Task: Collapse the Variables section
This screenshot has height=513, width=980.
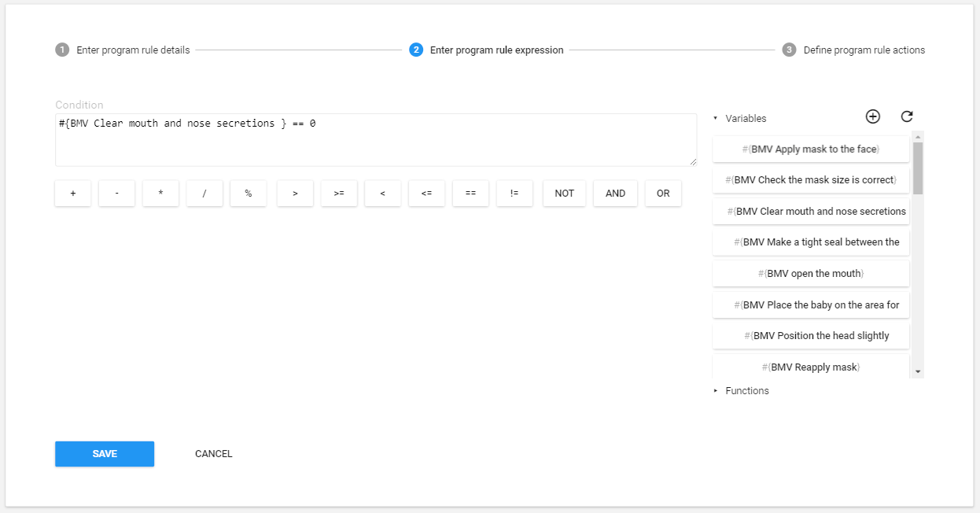Action: tap(739, 119)
